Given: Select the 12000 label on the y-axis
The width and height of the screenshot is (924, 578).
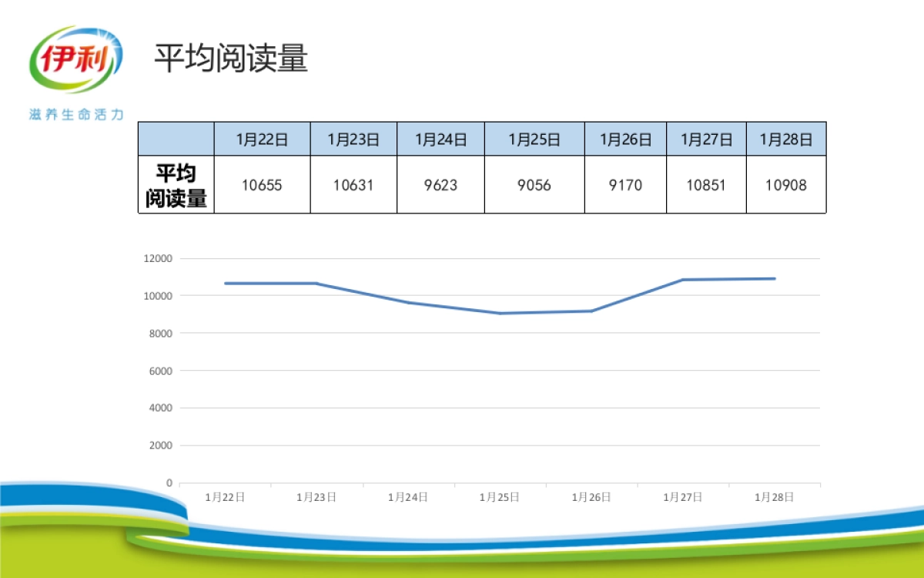Looking at the screenshot, I should [159, 258].
